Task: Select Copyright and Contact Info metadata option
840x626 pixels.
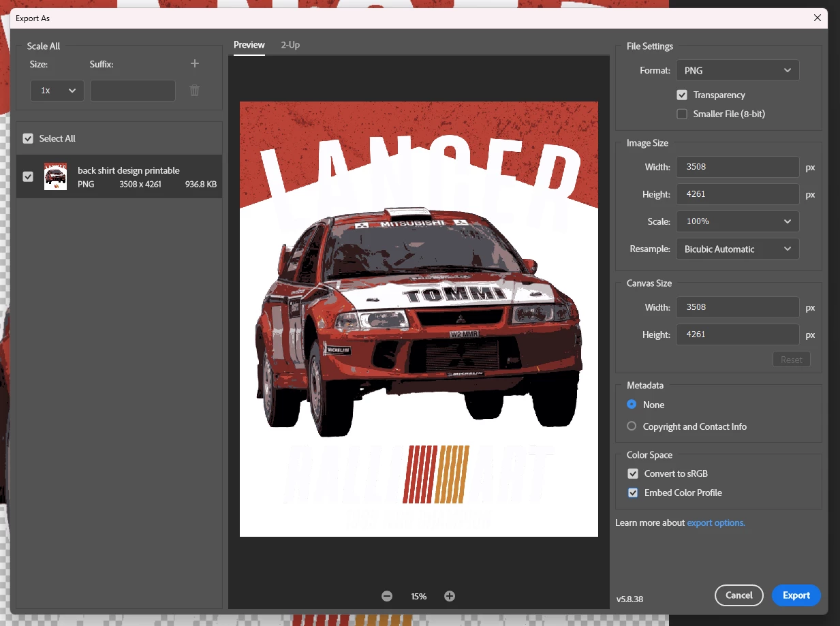Action: click(632, 426)
